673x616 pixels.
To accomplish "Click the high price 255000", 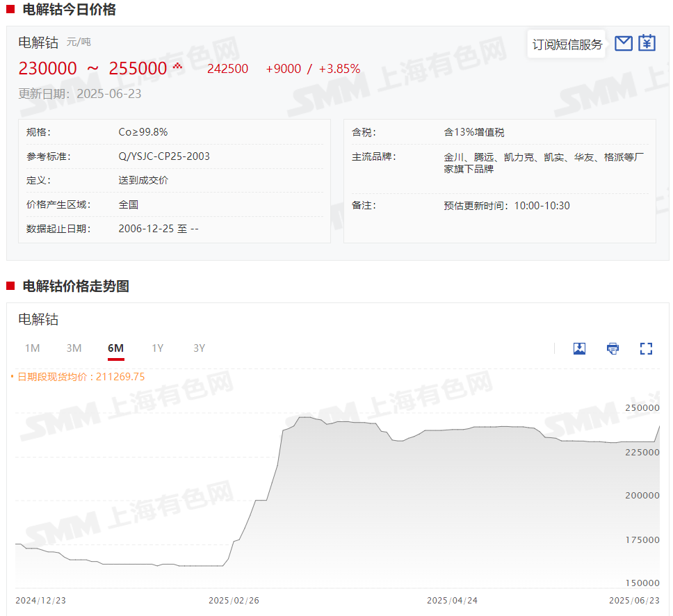I will (x=138, y=68).
